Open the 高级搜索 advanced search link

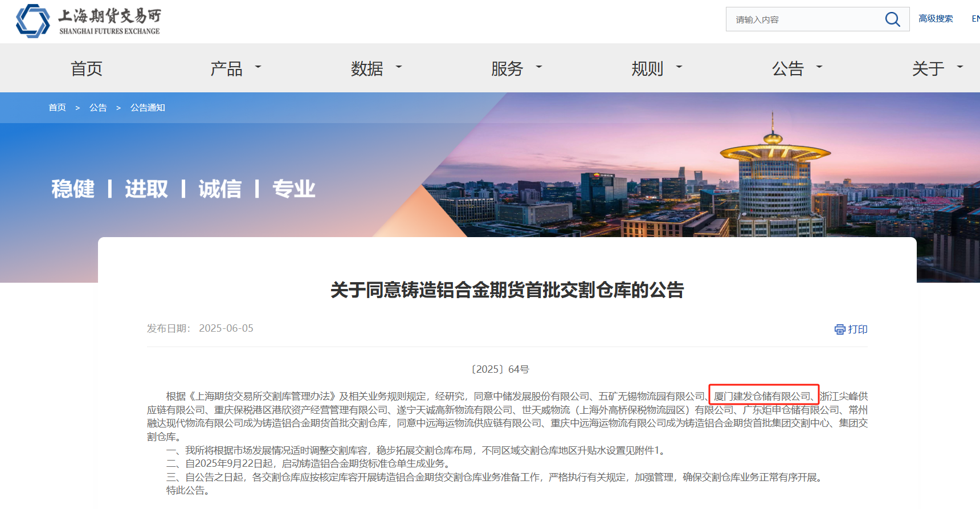[x=936, y=19]
